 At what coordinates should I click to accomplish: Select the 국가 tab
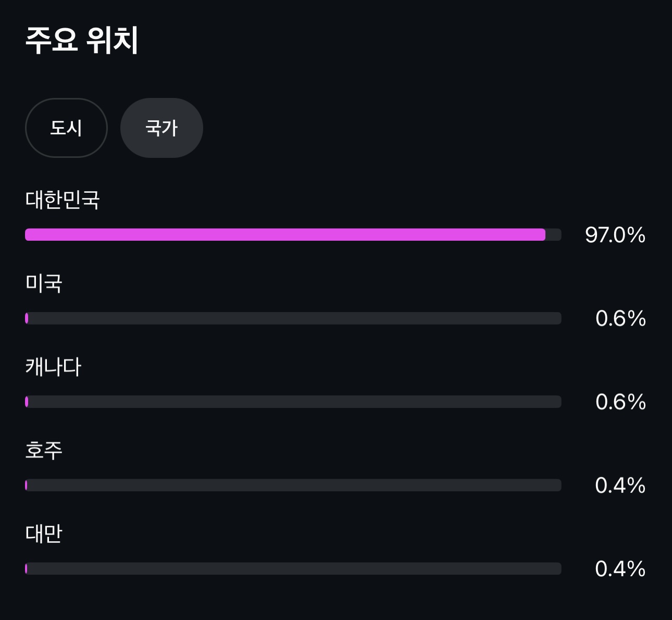click(161, 128)
